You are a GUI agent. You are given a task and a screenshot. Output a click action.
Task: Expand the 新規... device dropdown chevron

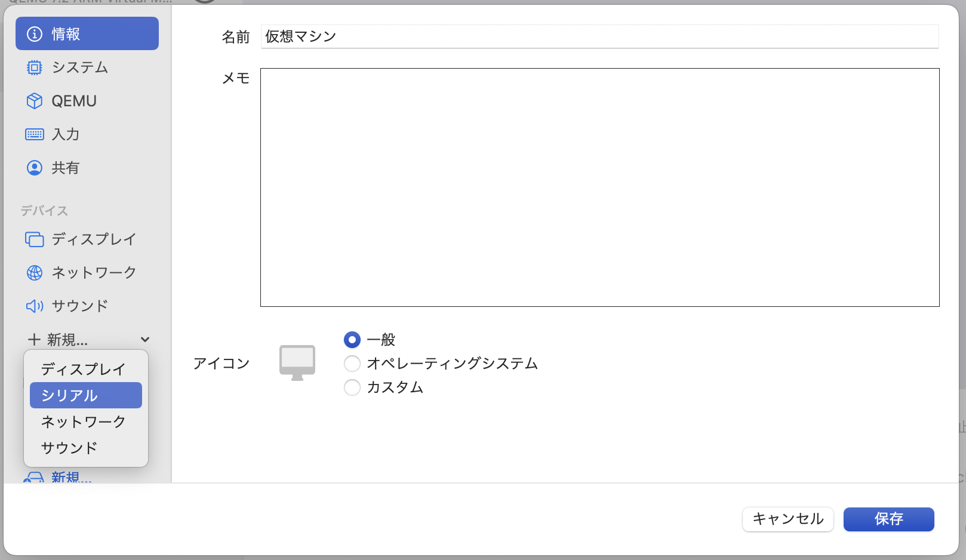145,340
